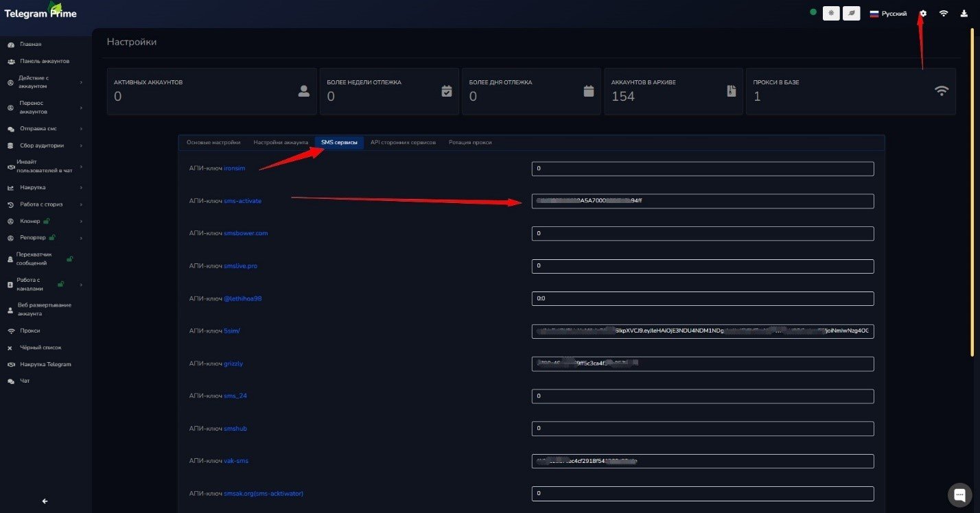This screenshot has height=513, width=980.
Task: Focus the ironsim API key field
Action: pyautogui.click(x=703, y=169)
